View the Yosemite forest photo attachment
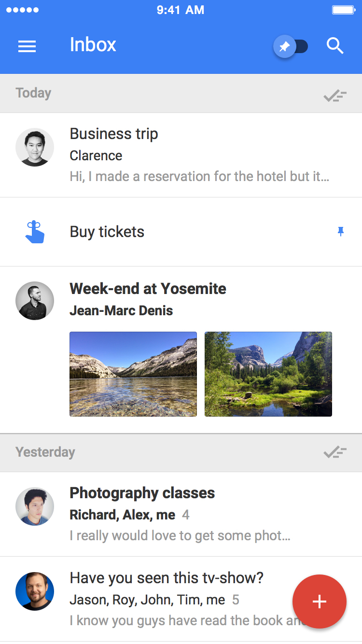362x644 pixels. [268, 374]
